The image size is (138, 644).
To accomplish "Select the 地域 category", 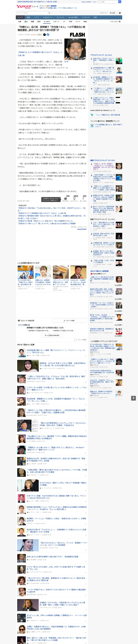I will 85,21.
